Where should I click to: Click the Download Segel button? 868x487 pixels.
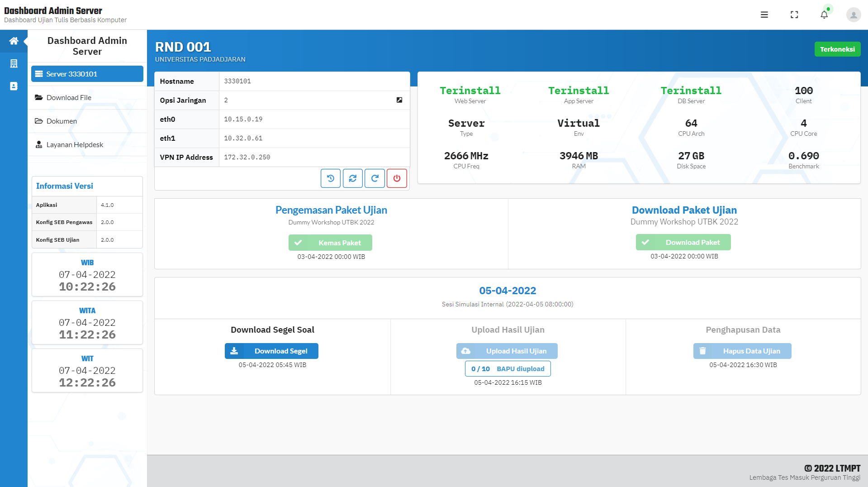271,351
